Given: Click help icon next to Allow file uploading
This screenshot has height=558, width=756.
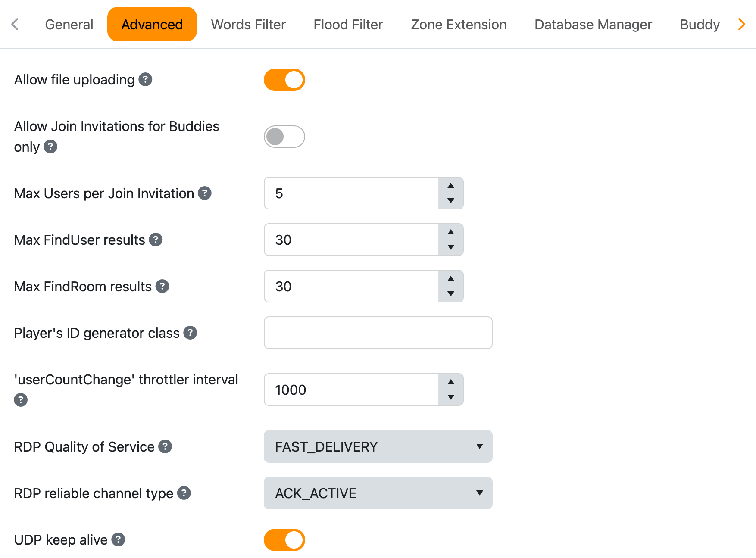Looking at the screenshot, I should point(145,80).
